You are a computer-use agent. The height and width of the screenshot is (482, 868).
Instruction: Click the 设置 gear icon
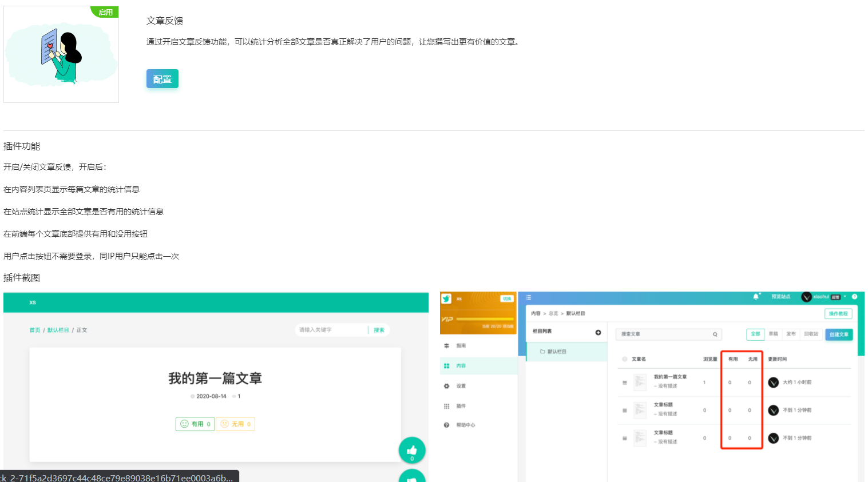[446, 386]
